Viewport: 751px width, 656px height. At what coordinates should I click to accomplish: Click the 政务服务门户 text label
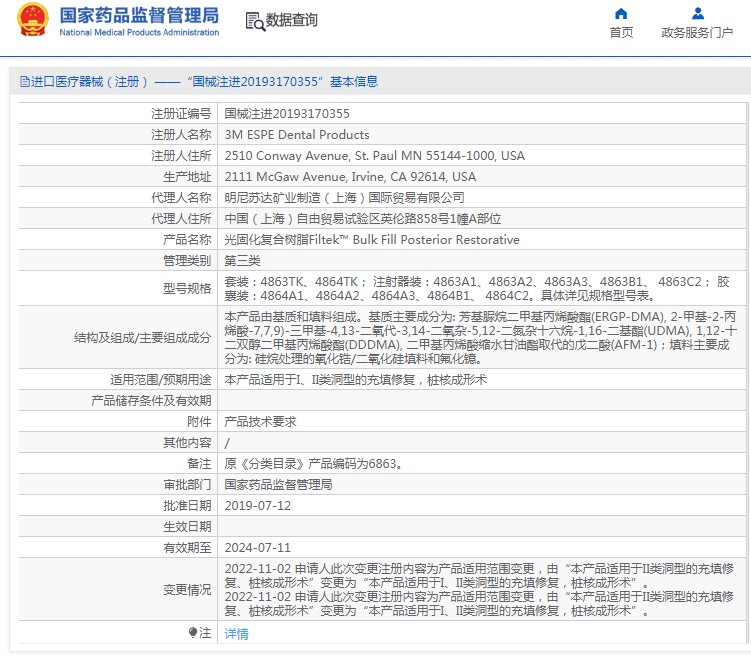tap(697, 32)
